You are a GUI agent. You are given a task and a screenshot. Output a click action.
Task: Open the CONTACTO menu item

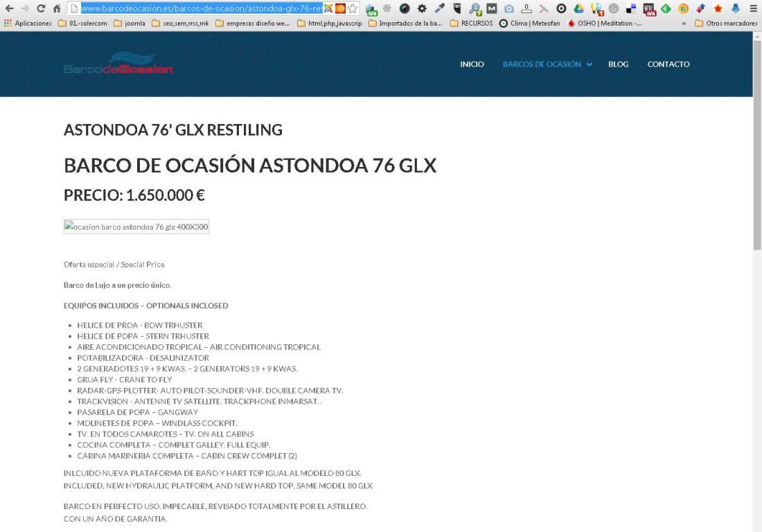pos(668,64)
